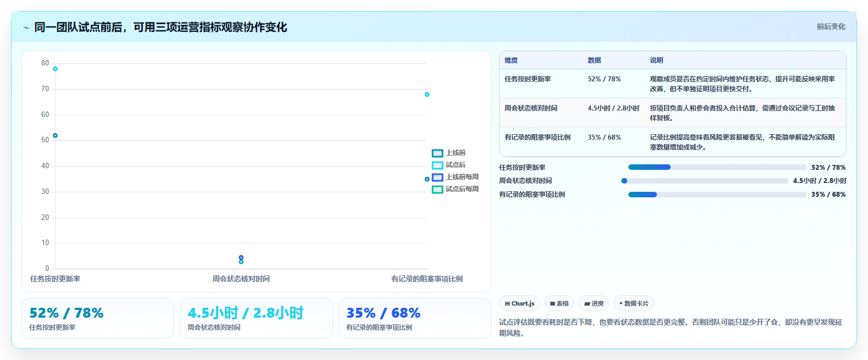Viewport: 868px width, 360px height.
Task: Click the 数据 table column header
Action: pyautogui.click(x=594, y=60)
